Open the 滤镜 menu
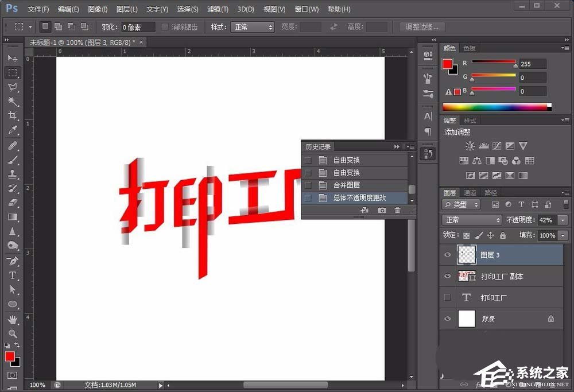The height and width of the screenshot is (392, 574). pyautogui.click(x=218, y=9)
